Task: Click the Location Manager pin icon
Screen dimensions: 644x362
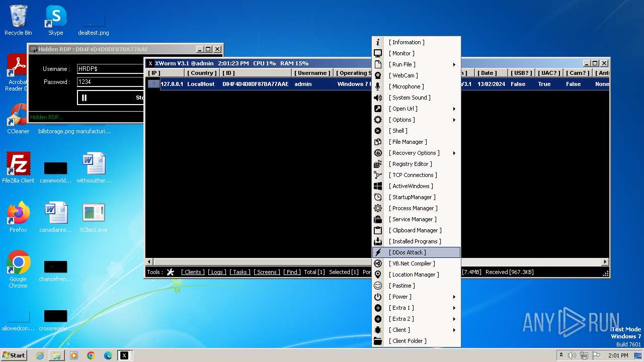Action: point(378,275)
